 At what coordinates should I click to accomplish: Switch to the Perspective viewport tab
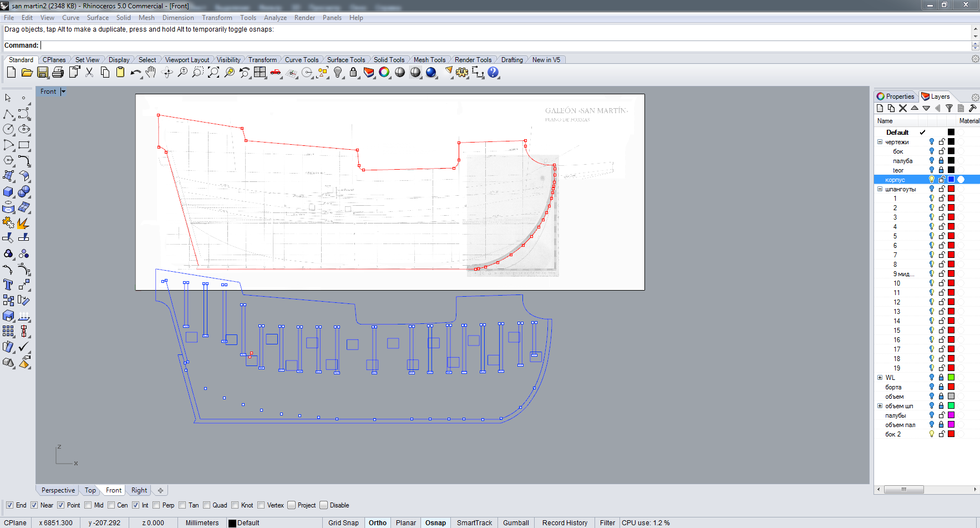coord(58,490)
